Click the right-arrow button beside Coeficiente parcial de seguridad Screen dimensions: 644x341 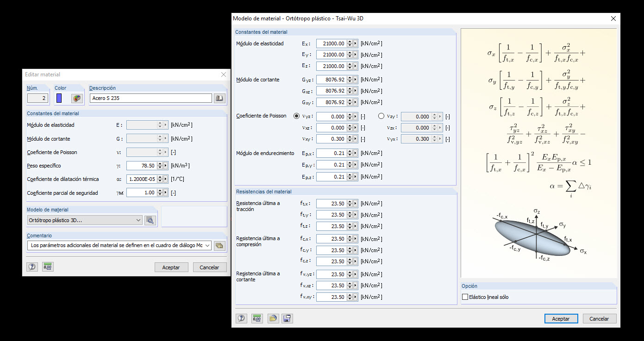pyautogui.click(x=166, y=193)
